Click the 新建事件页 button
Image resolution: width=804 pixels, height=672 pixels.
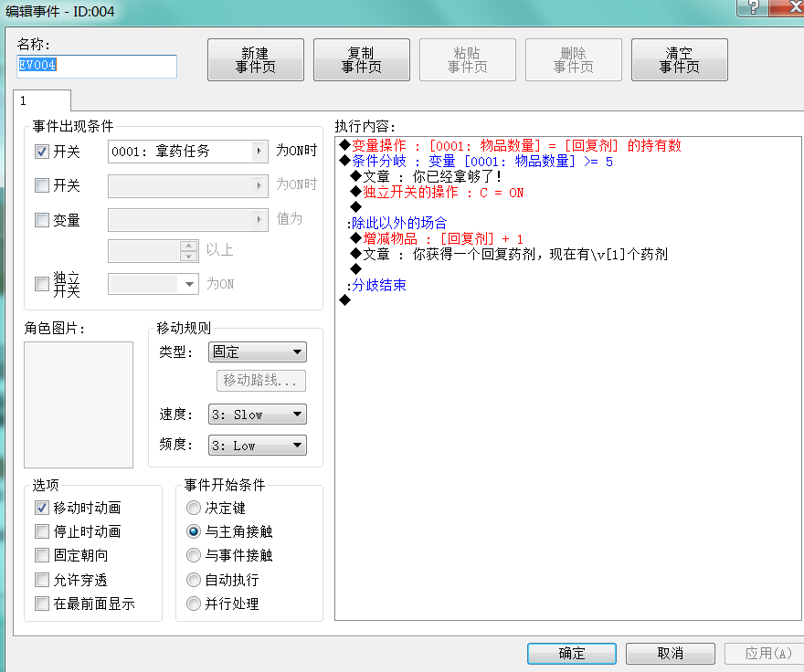pos(255,60)
